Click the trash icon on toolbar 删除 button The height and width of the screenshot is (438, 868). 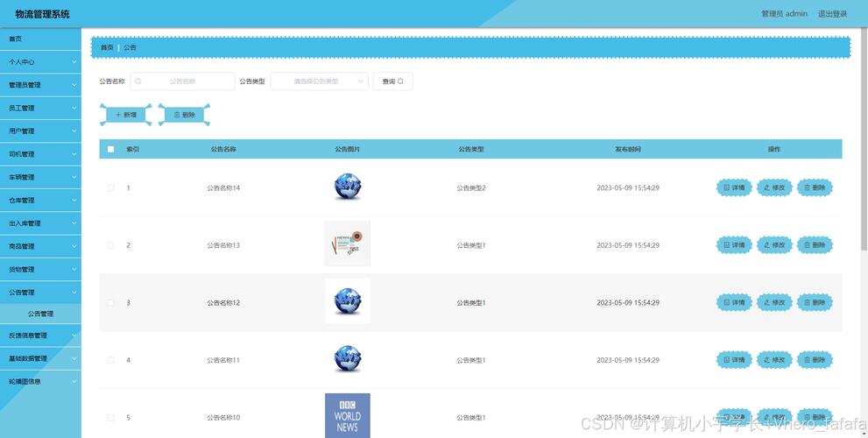[177, 115]
